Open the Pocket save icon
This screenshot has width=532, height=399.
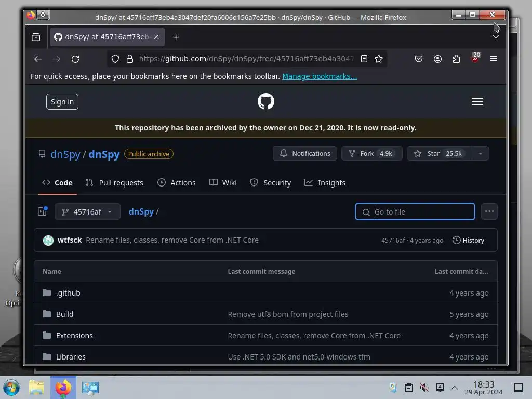pos(419,59)
